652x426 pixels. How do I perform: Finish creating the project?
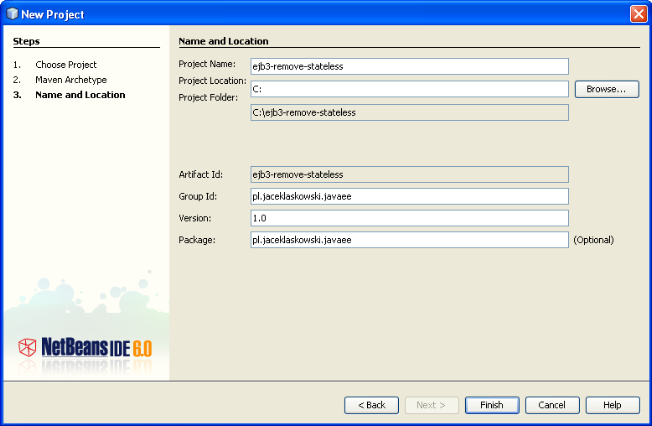click(492, 405)
